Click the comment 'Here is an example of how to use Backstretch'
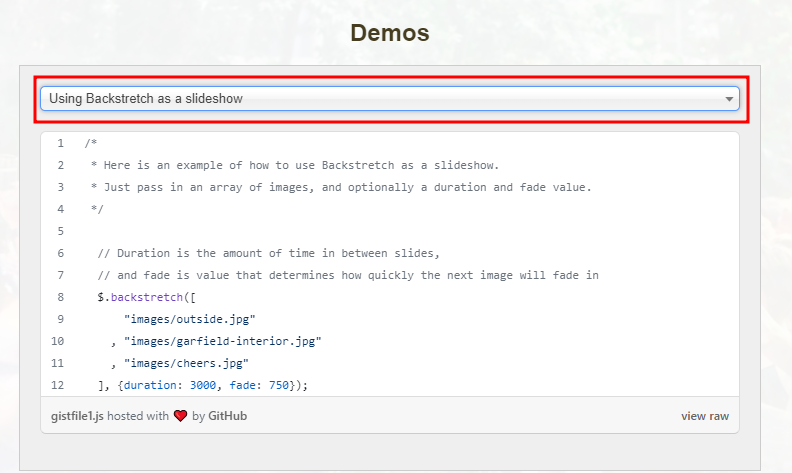 pos(295,165)
